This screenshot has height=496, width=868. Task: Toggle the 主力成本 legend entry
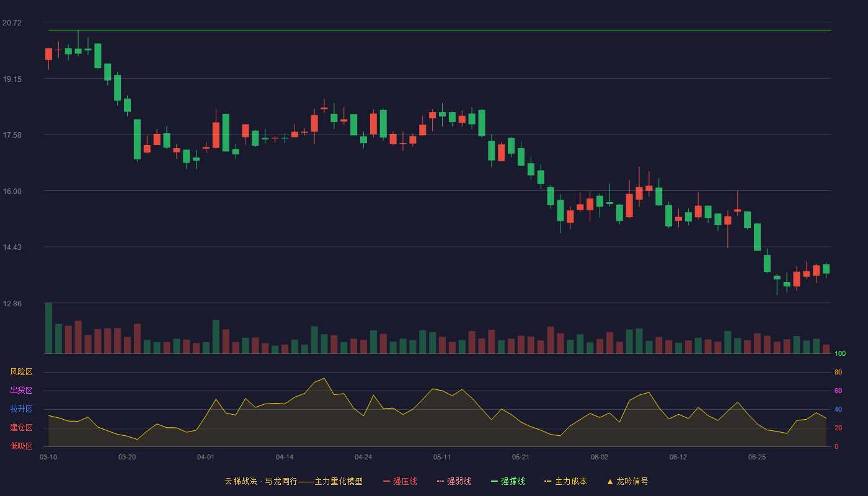565,481
